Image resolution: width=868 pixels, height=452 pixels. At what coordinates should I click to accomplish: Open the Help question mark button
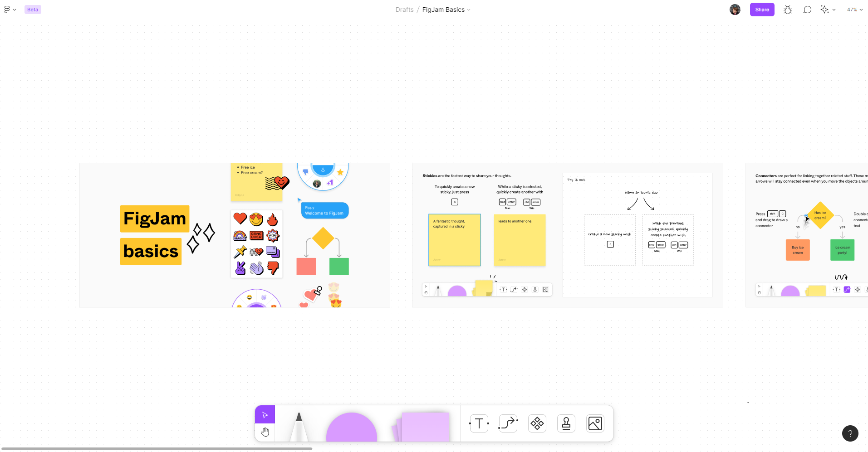[x=850, y=433]
